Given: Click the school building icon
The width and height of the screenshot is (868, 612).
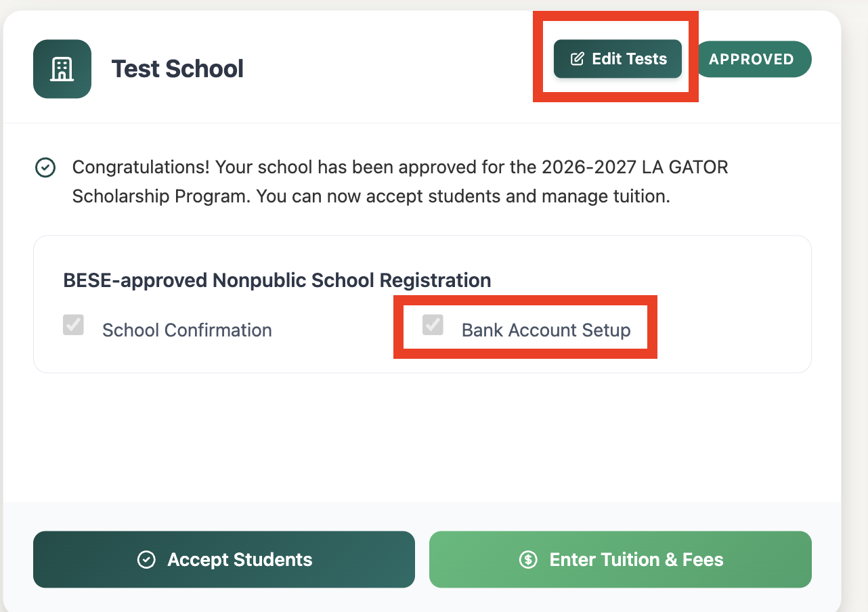Looking at the screenshot, I should (x=62, y=69).
